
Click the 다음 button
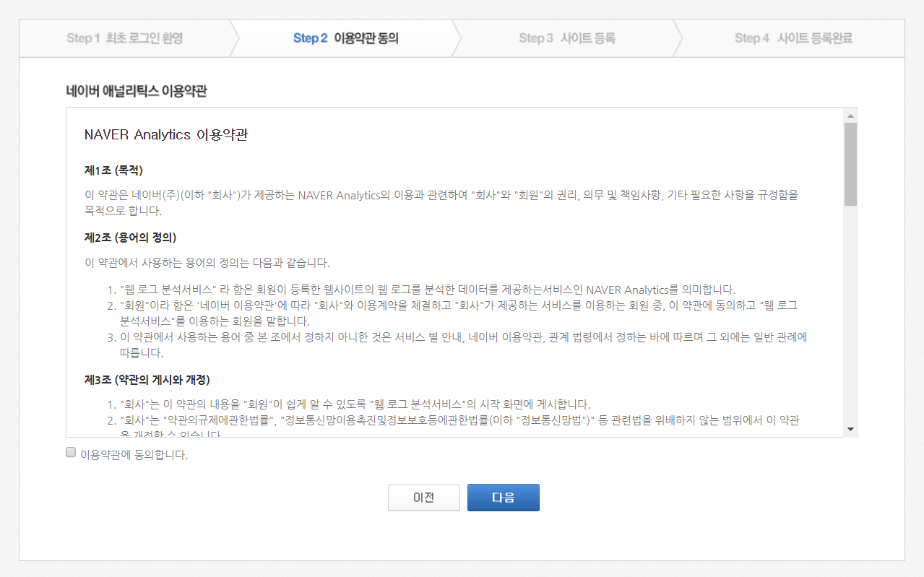coord(503,498)
